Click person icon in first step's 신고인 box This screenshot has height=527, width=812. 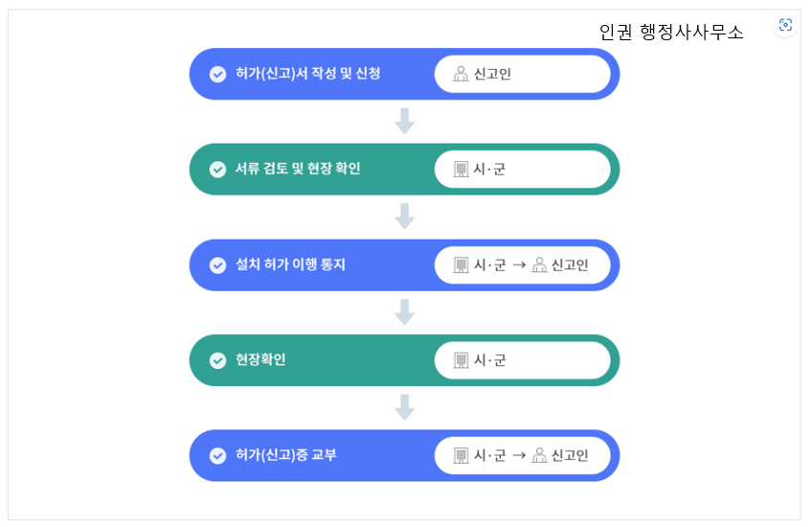pyautogui.click(x=461, y=74)
